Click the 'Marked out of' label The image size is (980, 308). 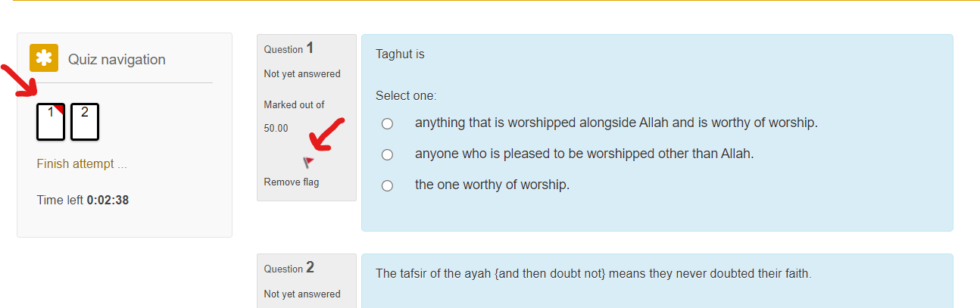pyautogui.click(x=294, y=105)
